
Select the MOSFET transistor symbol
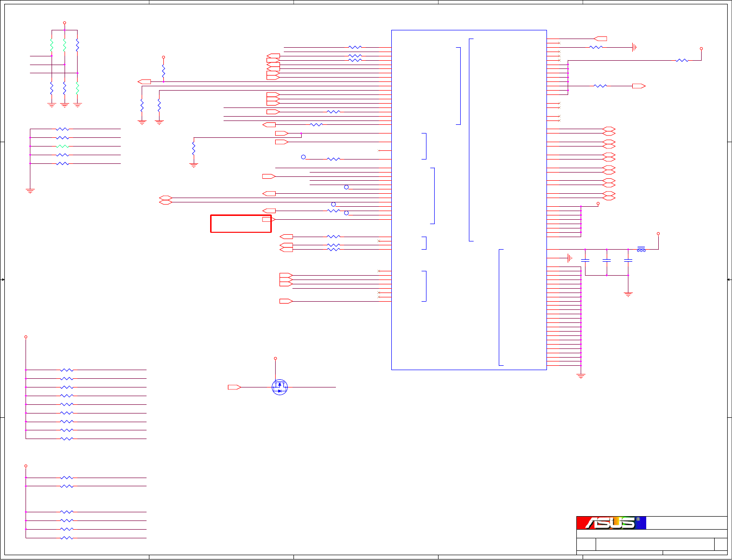pos(280,387)
